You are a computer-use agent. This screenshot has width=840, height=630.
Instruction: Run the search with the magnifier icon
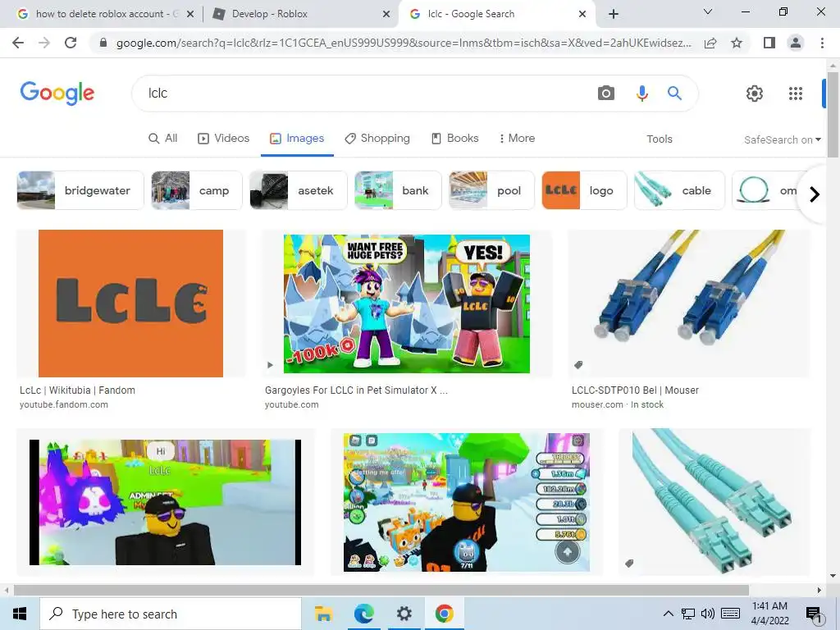(x=674, y=94)
